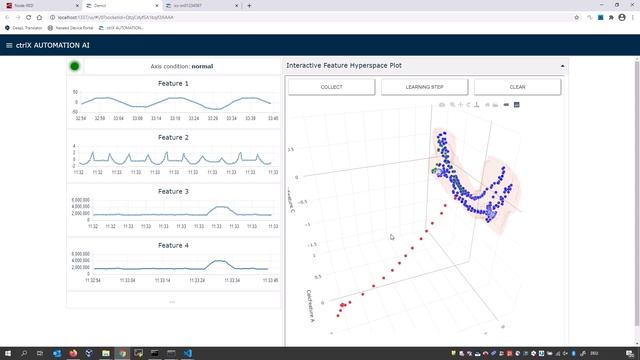This screenshot has height=360, width=640.
Task: Open the Windows Start menu
Action: [x=8, y=353]
